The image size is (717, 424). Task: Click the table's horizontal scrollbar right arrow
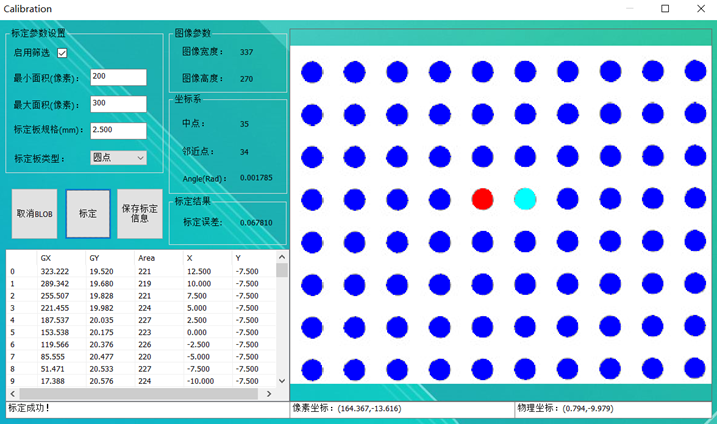270,394
